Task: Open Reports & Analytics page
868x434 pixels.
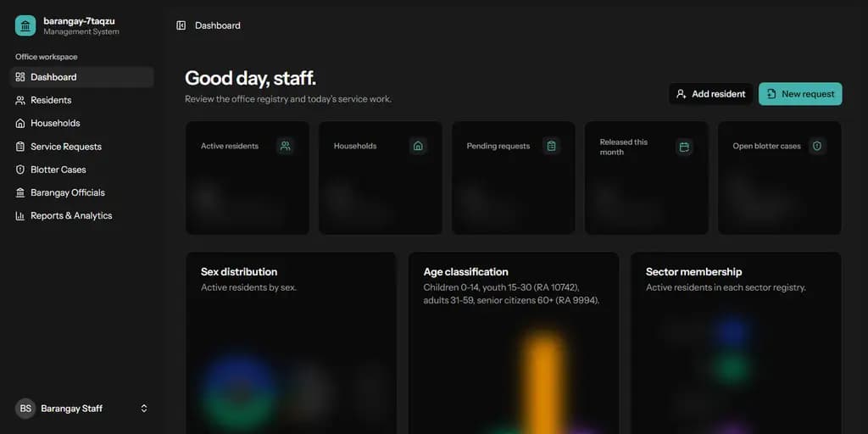Action: (81, 216)
